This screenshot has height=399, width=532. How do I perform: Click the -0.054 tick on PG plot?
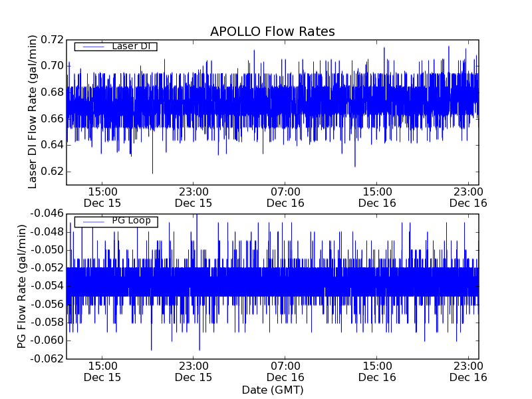[x=47, y=286]
